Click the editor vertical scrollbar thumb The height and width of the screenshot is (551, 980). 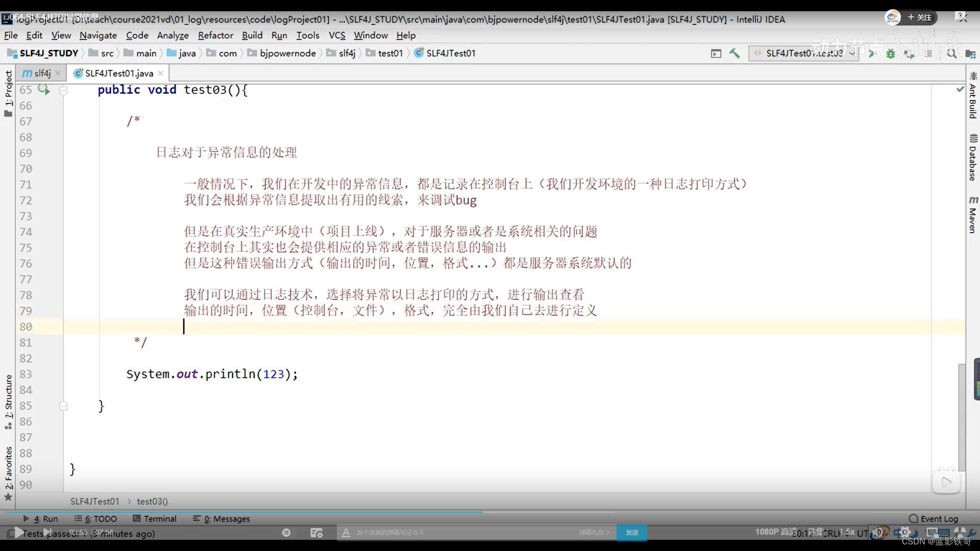pyautogui.click(x=962, y=417)
